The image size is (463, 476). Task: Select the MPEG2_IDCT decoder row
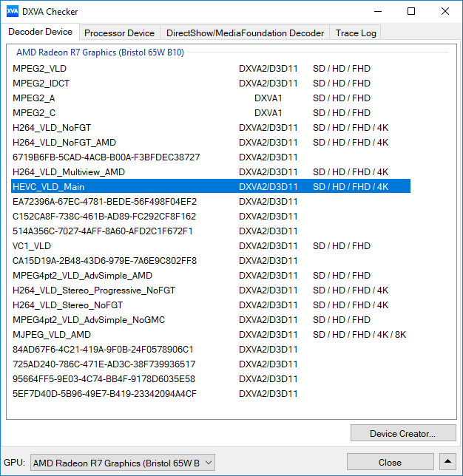coord(211,84)
